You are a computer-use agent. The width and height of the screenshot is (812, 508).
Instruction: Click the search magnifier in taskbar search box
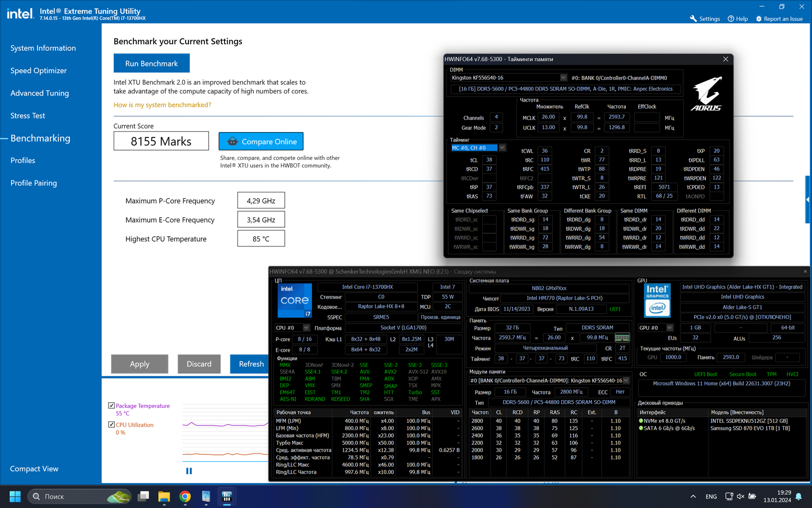click(x=36, y=496)
